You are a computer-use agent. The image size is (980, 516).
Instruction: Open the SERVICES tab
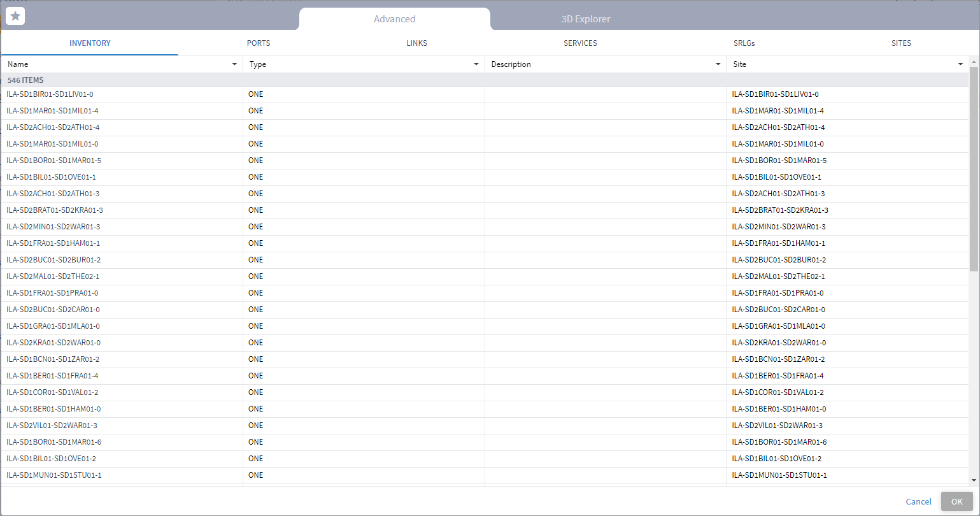[580, 43]
